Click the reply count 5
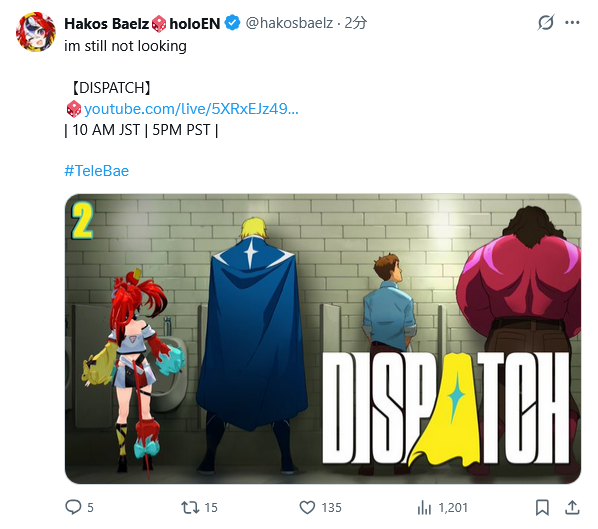Viewport: 598px width, 529px height. pyautogui.click(x=90, y=508)
